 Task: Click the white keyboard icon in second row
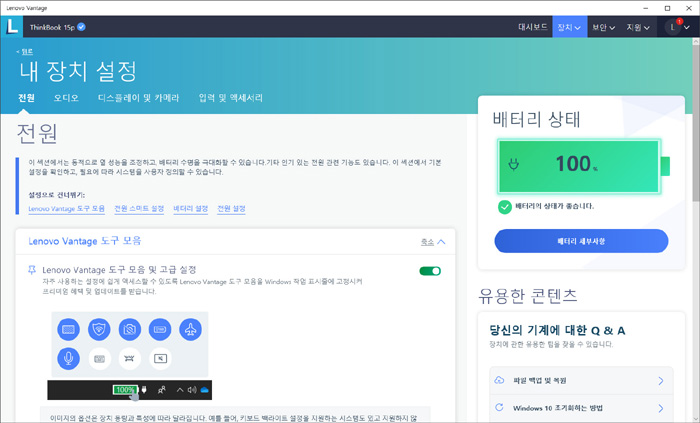click(99, 358)
